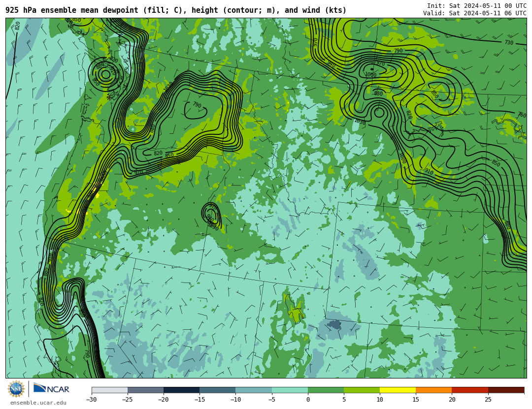Click the darkest brown colorbar swatch

506,390
